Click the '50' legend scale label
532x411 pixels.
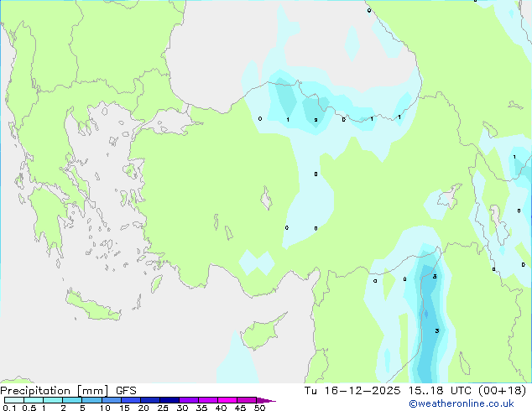(x=259, y=408)
